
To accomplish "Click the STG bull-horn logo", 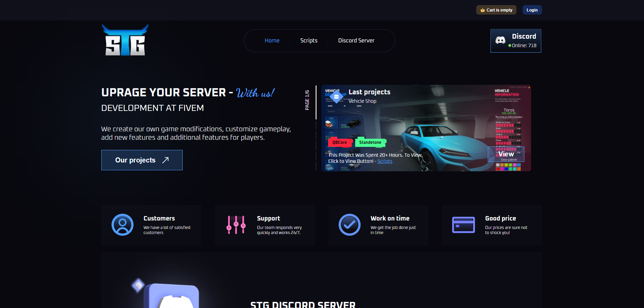I will coord(125,40).
